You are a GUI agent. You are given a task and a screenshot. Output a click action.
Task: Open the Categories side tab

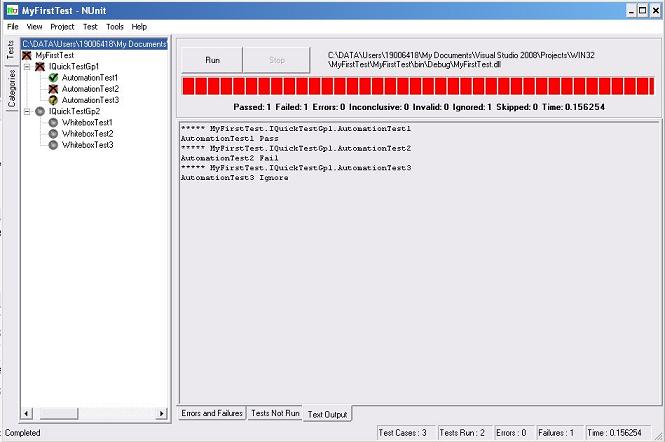coord(11,88)
